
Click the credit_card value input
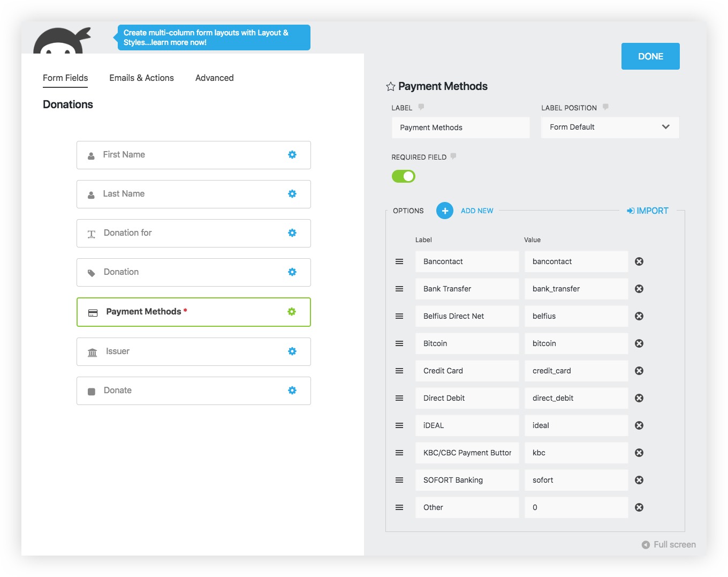576,371
